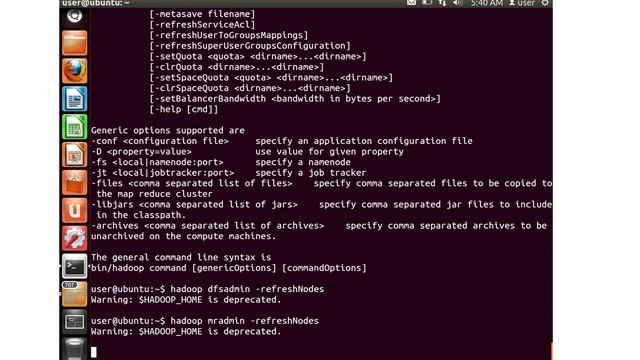640x360 pixels.
Task: Open LibreOffice Impress from the launcher
Action: [74, 155]
